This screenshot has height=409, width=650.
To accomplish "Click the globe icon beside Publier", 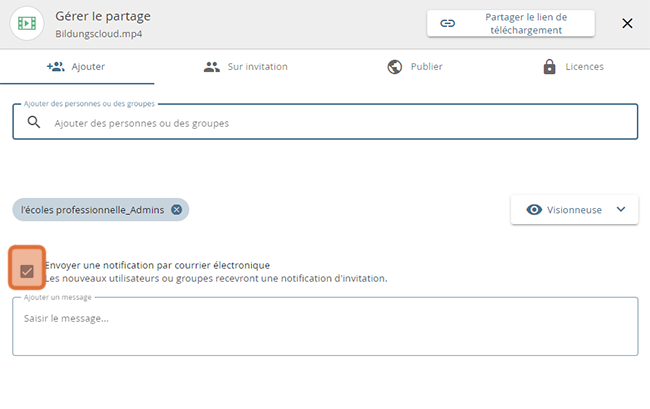I will pos(395,67).
